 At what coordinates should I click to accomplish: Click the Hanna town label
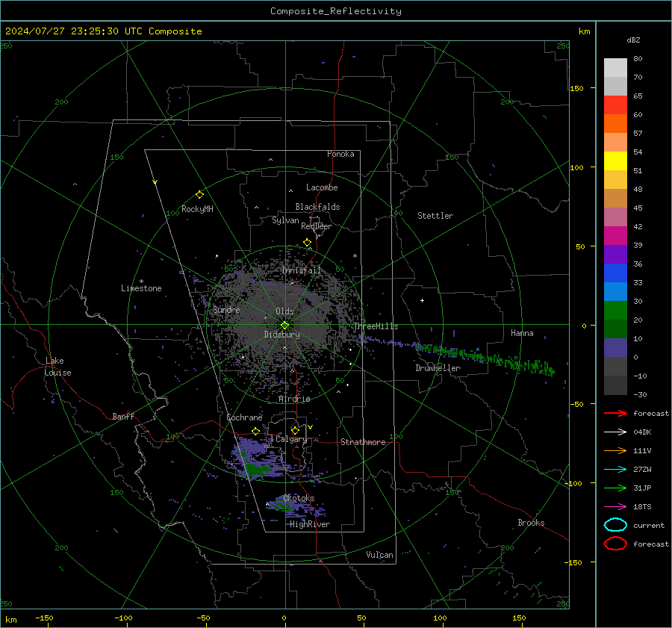click(522, 333)
